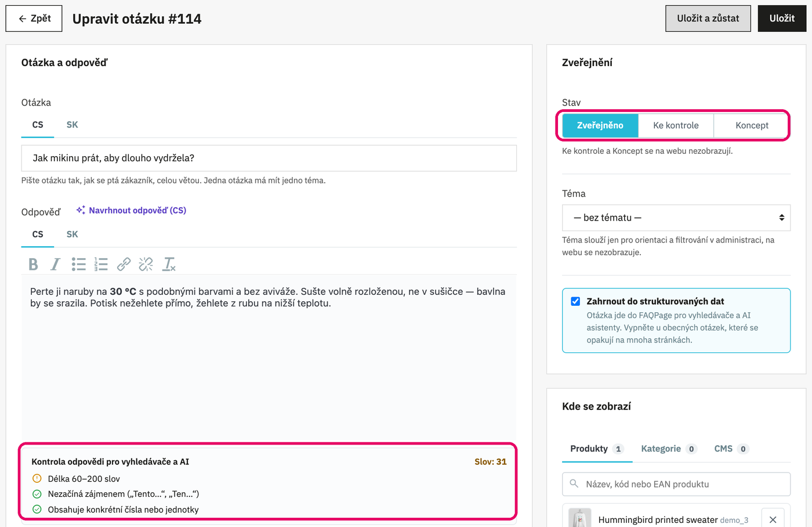Click the 'Kde se zobrazí' heading
This screenshot has height=527, width=812.
tap(596, 406)
